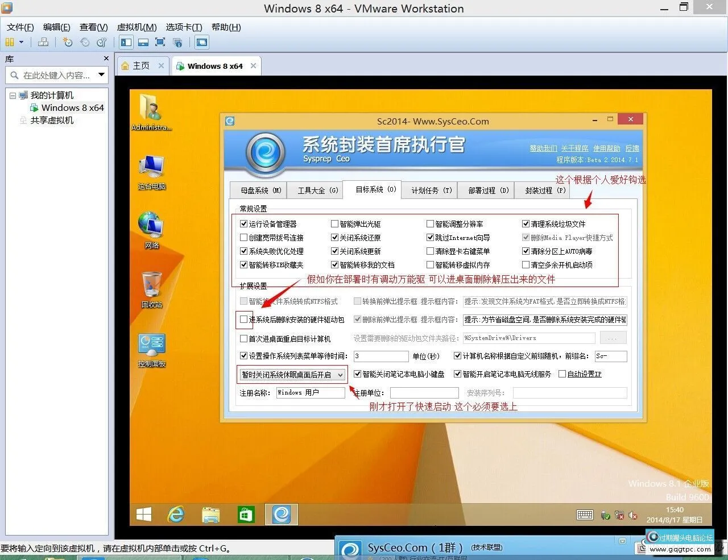The width and height of the screenshot is (728, 560).
Task: Open the snapshot manager icon
Action: 101,42
